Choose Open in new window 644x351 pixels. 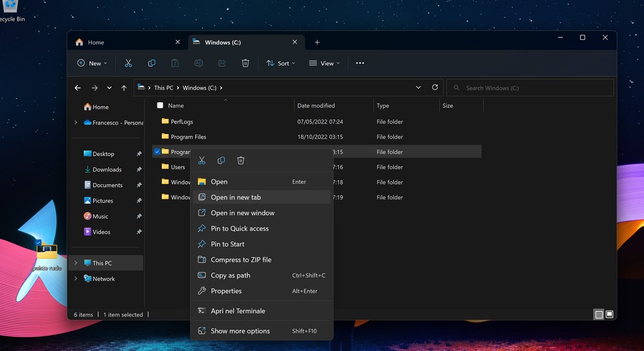tap(261, 213)
